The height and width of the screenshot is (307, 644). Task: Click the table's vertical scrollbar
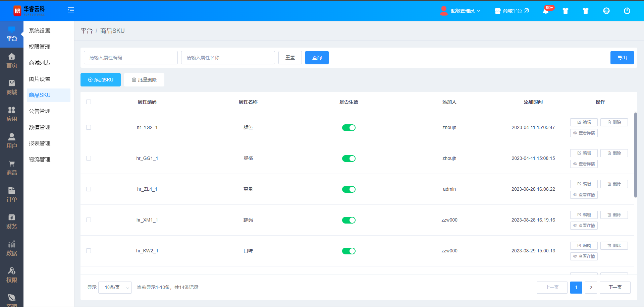[x=635, y=155]
